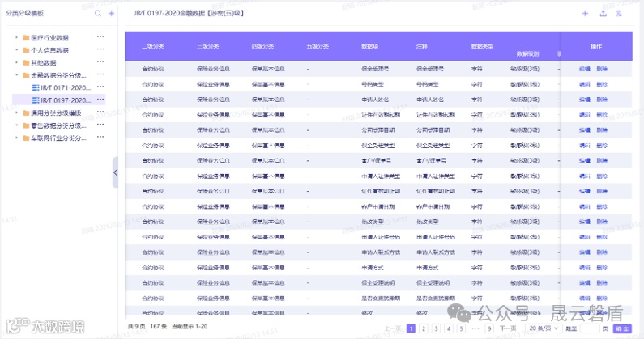Click the list icon of JR/T 0197-2020
Image resolution: width=644 pixels, height=339 pixels.
click(36, 100)
